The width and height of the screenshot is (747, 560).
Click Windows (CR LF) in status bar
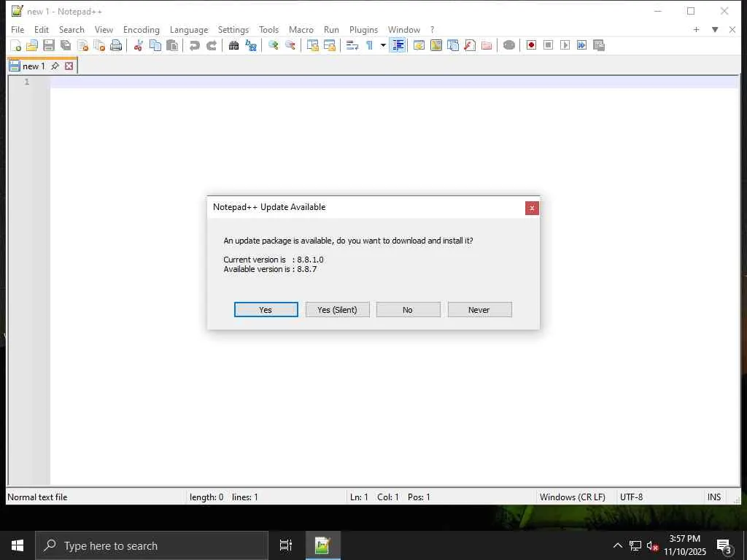572,497
